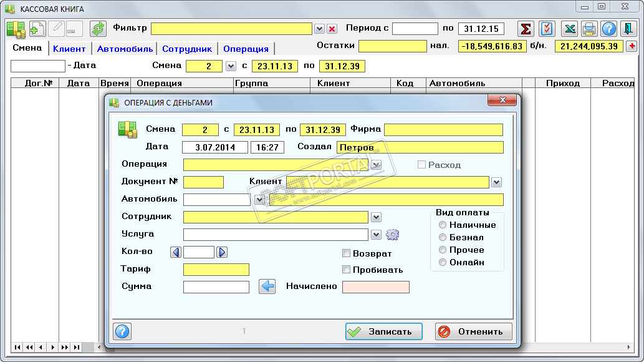This screenshot has height=362, width=644.
Task: Add a new record with green plus icon
Action: (37, 29)
